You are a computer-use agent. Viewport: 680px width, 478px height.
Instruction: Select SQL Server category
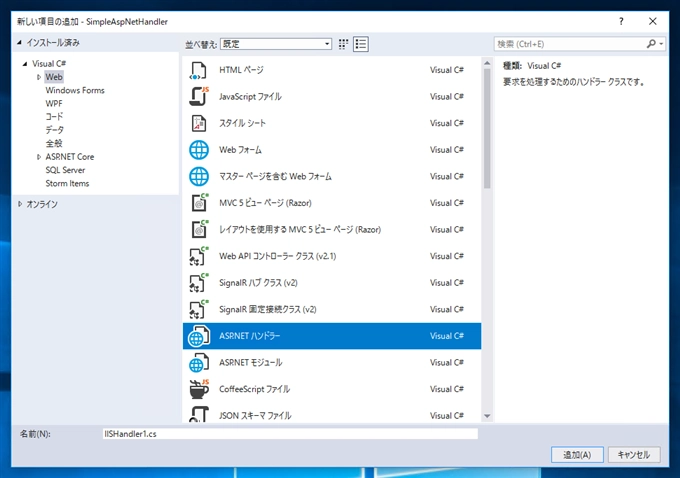pos(65,170)
